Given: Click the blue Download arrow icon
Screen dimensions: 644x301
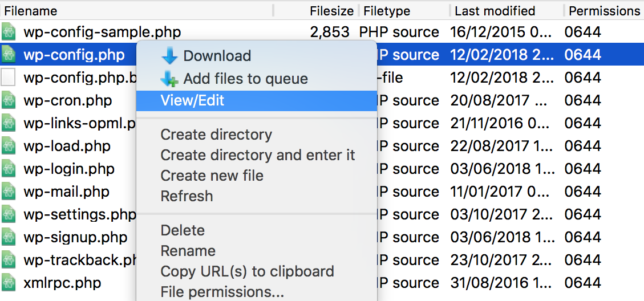Looking at the screenshot, I should [169, 56].
